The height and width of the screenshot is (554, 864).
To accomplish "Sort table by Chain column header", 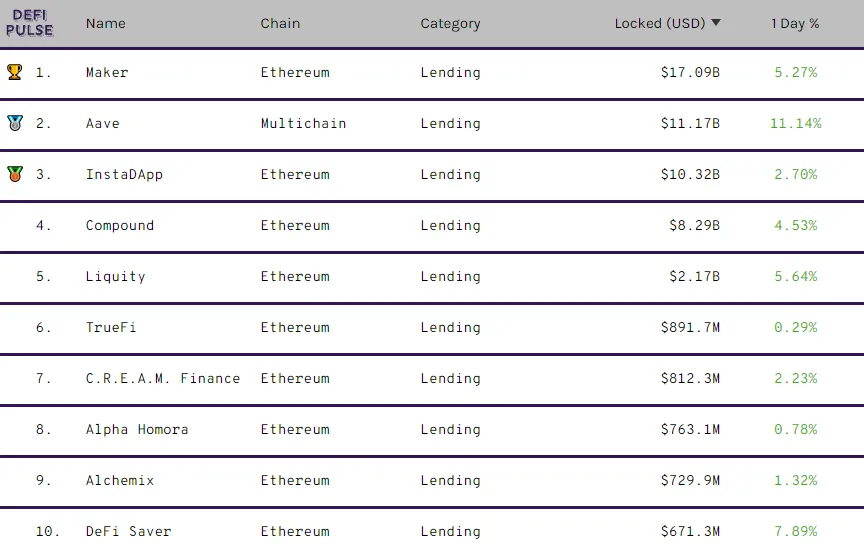I will pyautogui.click(x=280, y=23).
